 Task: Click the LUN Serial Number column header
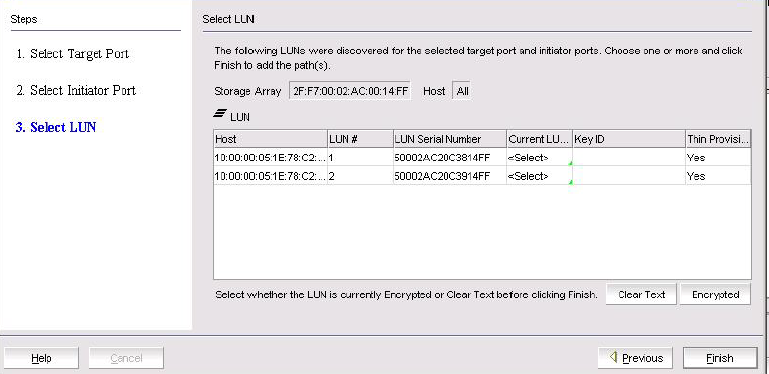pos(450,139)
